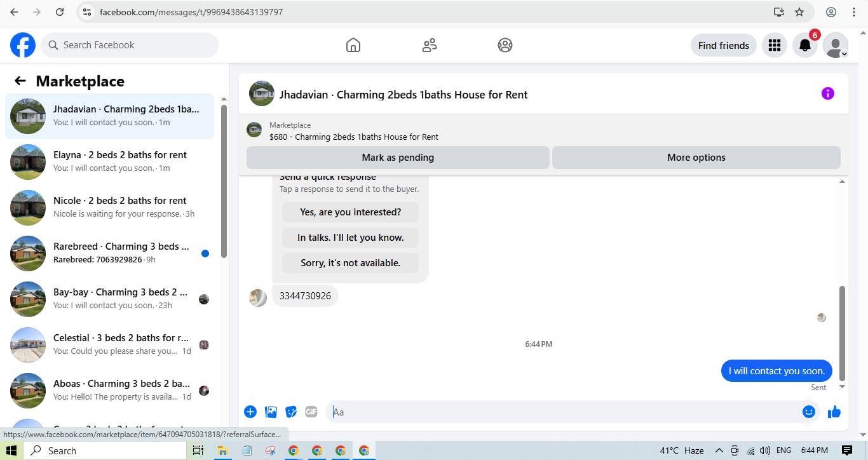Open the Nicole conversation
The height and width of the screenshot is (460, 868).
(x=109, y=207)
